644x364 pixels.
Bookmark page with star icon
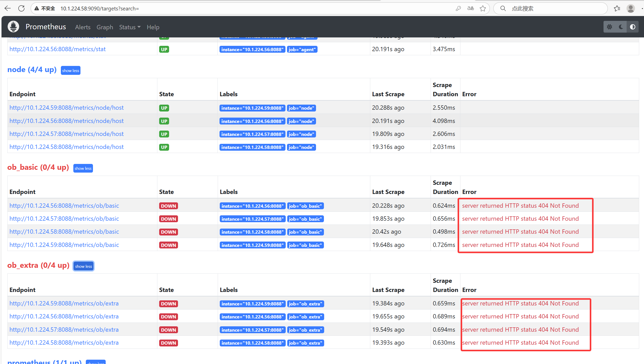pyautogui.click(x=483, y=8)
